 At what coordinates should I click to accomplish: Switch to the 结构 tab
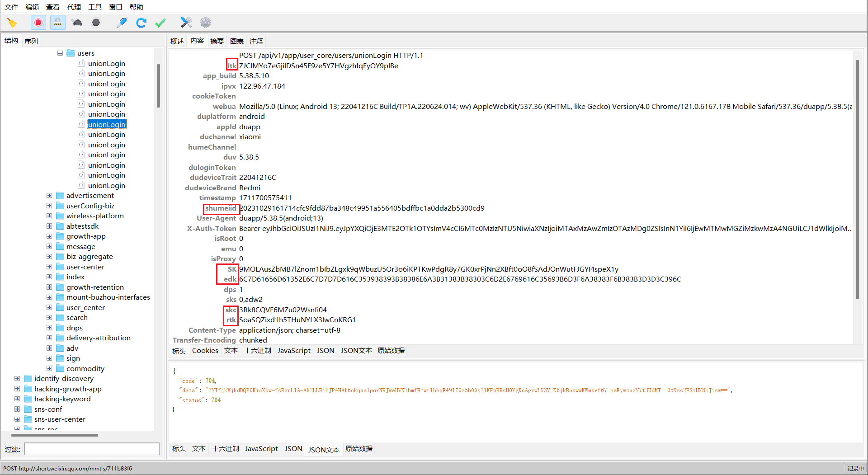[11, 41]
